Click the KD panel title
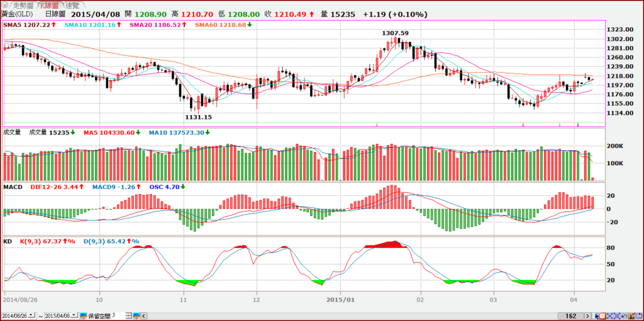Screen dimensions: 644x321 (8, 241)
